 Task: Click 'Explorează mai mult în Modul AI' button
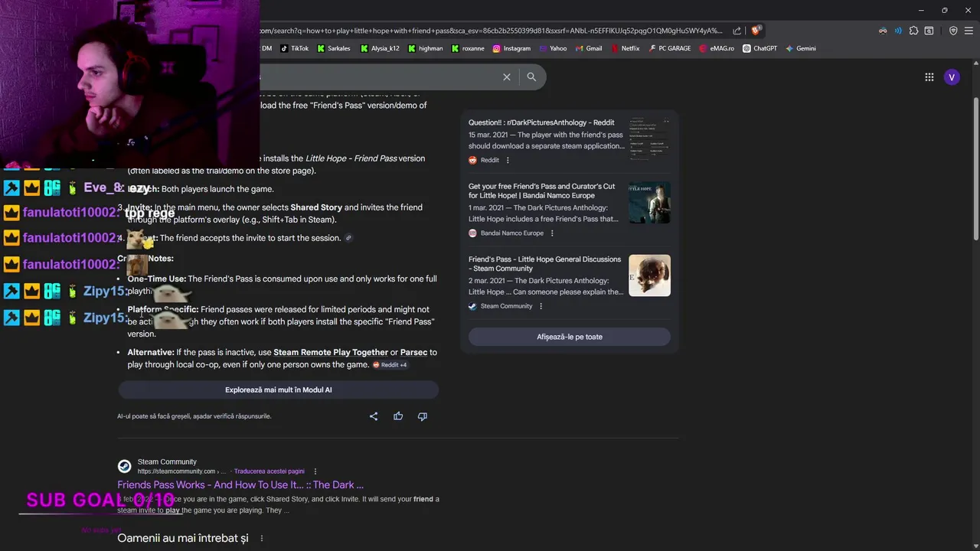278,390
